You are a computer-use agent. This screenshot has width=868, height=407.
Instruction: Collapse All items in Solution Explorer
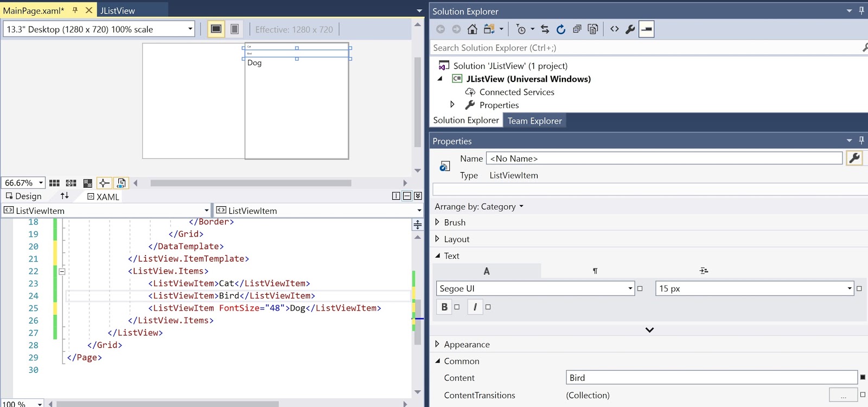tap(577, 29)
